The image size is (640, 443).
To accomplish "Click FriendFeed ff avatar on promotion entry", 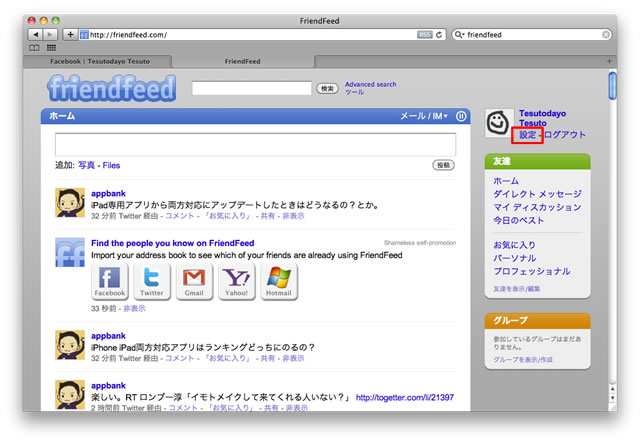I will coord(70,252).
